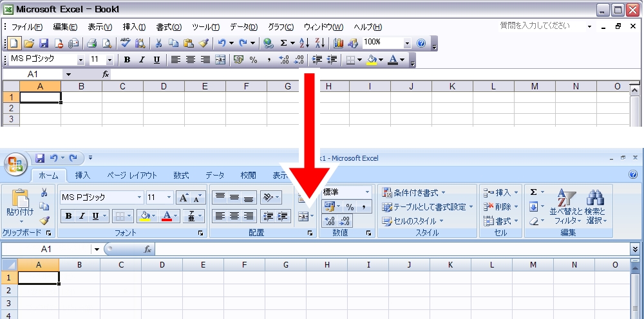Click the Office button in Excel 2007

pyautogui.click(x=15, y=163)
